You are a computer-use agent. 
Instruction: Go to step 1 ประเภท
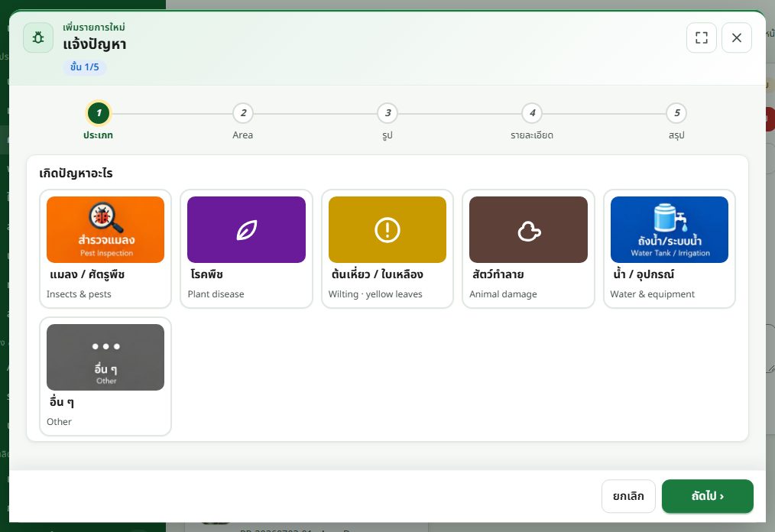point(99,113)
